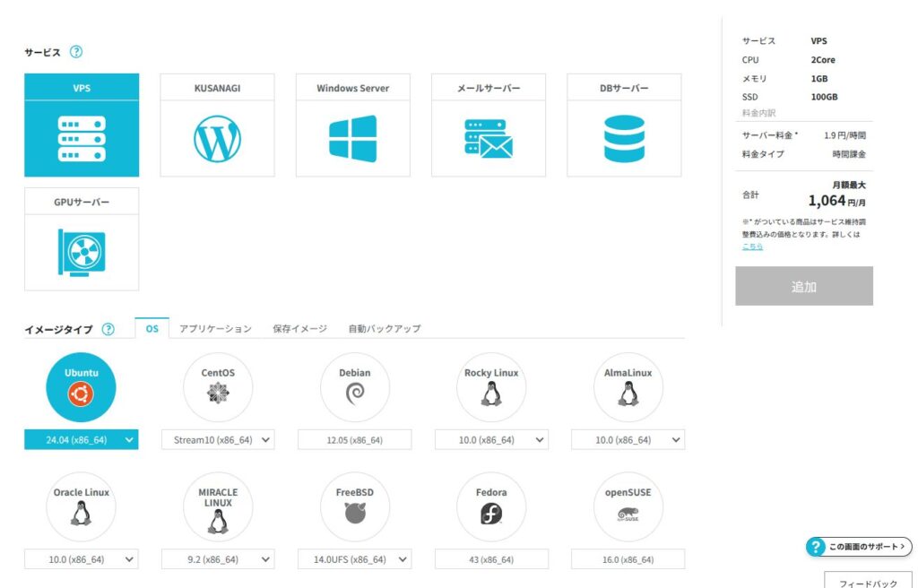Select the Rocky Linux OS image

tap(491, 387)
